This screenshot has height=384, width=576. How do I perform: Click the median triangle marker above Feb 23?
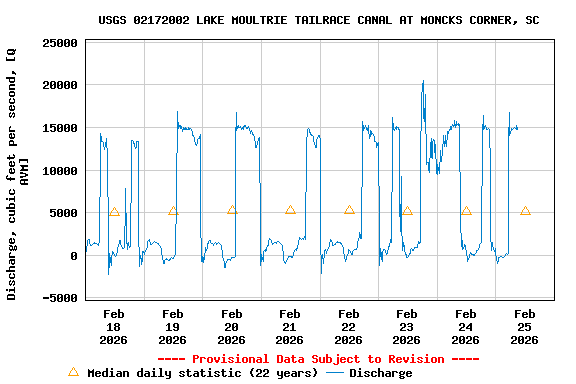[x=407, y=211]
